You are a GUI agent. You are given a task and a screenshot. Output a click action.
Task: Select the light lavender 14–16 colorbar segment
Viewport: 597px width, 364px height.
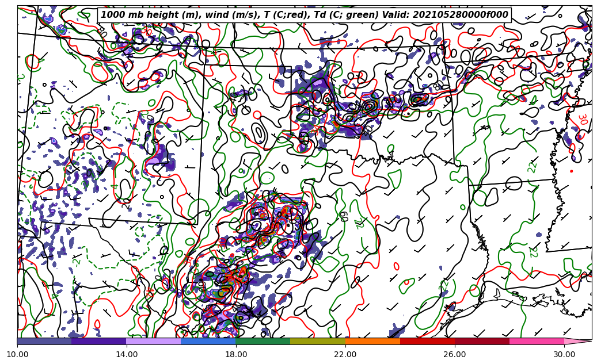pos(153,342)
